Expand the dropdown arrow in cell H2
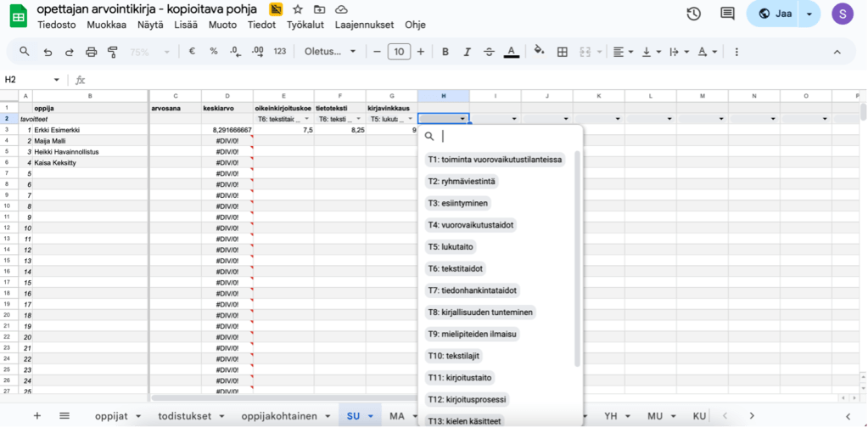The width and height of the screenshot is (868, 428). point(462,119)
